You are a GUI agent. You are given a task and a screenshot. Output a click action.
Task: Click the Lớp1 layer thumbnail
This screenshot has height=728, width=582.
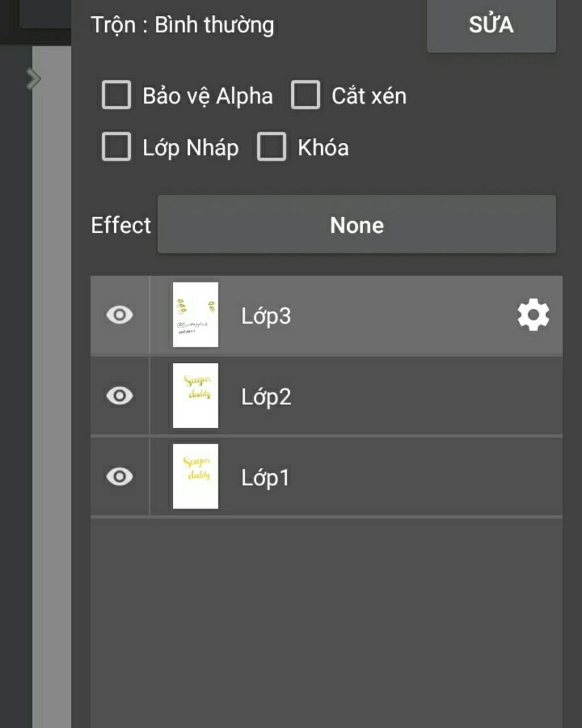[x=196, y=476]
